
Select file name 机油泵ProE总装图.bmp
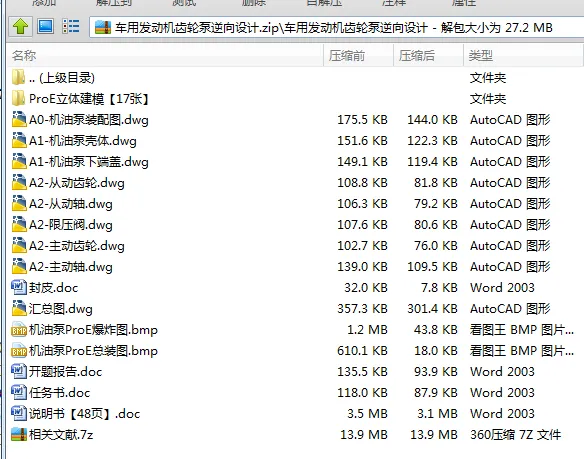(x=93, y=351)
